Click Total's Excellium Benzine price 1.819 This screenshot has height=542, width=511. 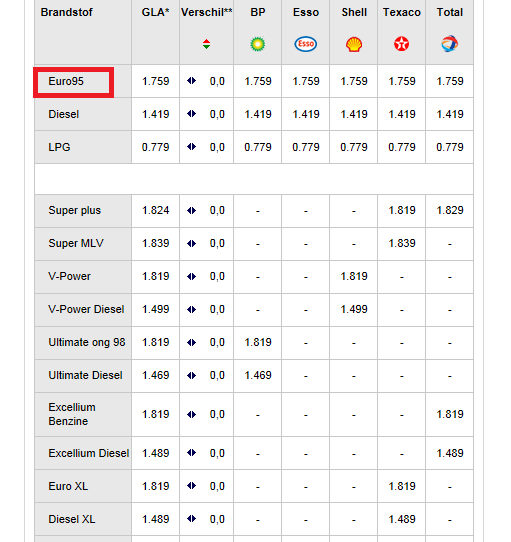pos(450,414)
